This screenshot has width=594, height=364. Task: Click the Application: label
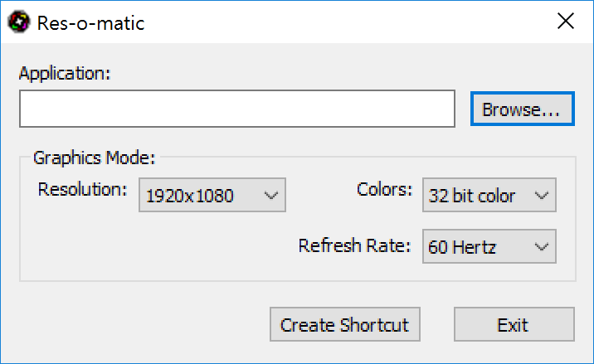65,73
